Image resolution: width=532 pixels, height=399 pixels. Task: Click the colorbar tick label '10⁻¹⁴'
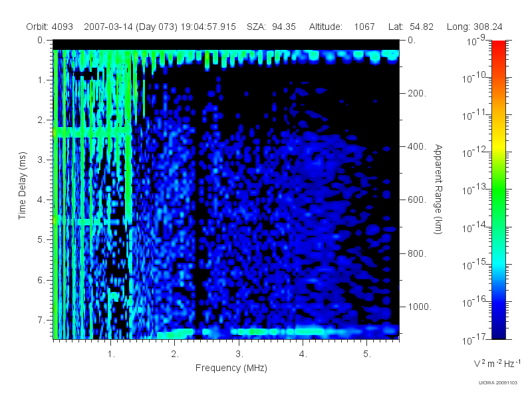475,227
